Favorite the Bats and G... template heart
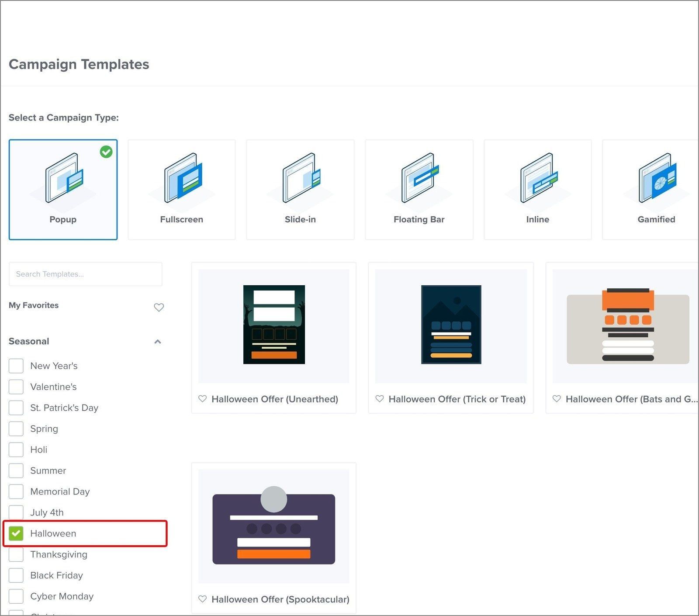 pos(557,399)
